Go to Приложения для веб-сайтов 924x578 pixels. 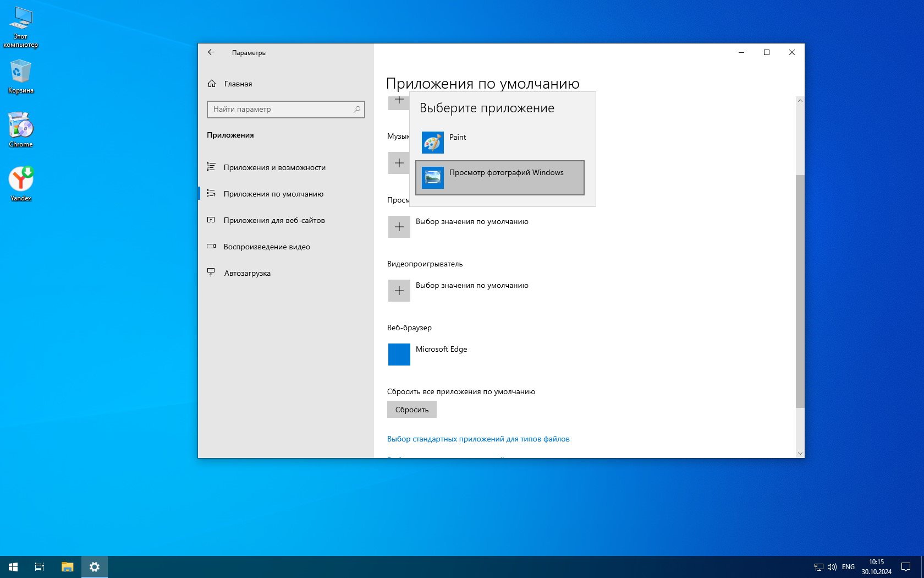tap(274, 220)
